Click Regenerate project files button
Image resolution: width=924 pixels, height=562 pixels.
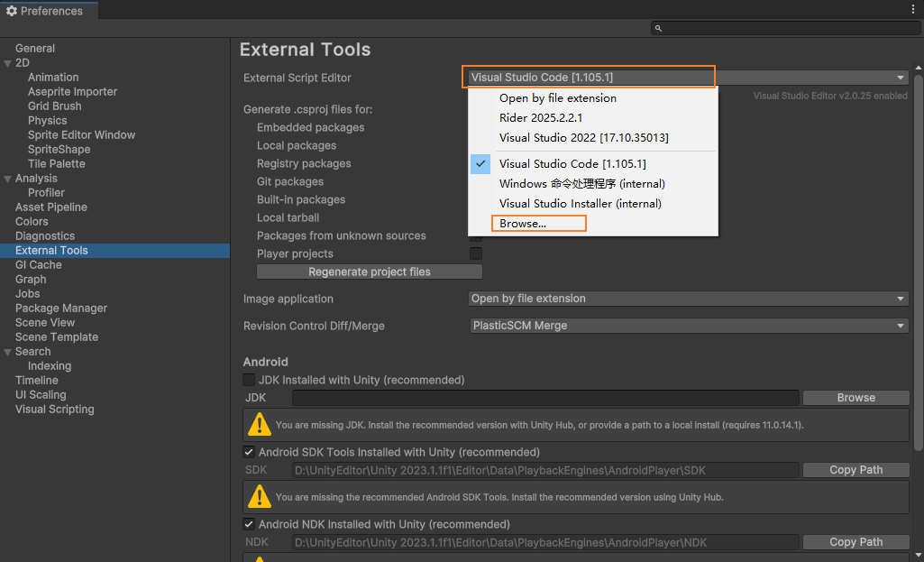click(x=370, y=272)
